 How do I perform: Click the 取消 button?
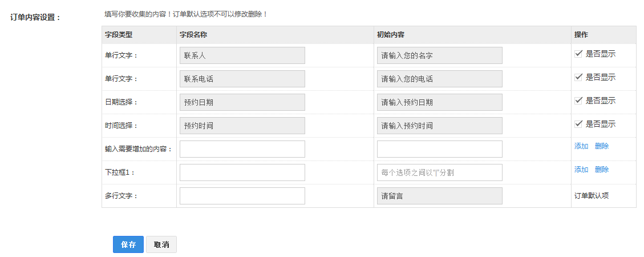pos(161,244)
